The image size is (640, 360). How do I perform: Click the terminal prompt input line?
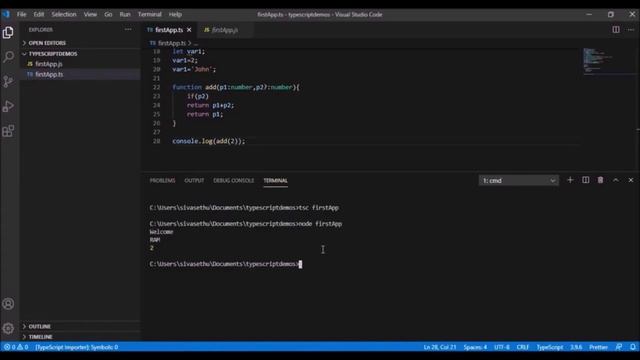tap(226, 264)
